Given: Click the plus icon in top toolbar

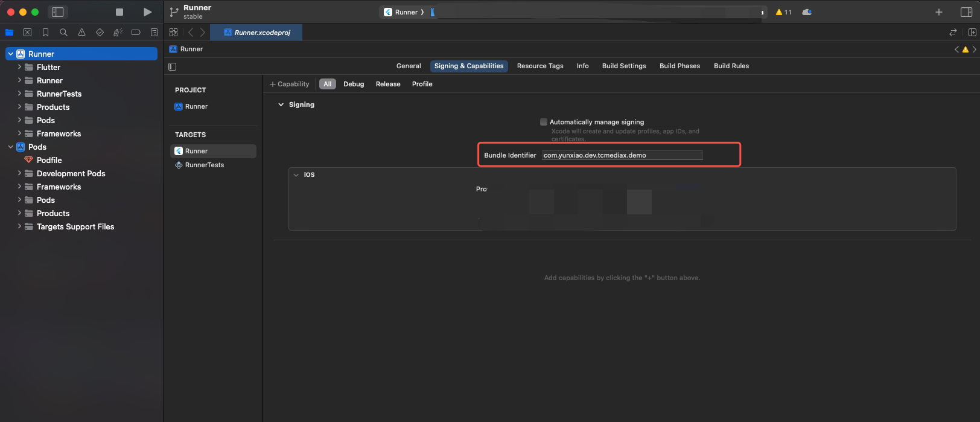Looking at the screenshot, I should pos(939,12).
